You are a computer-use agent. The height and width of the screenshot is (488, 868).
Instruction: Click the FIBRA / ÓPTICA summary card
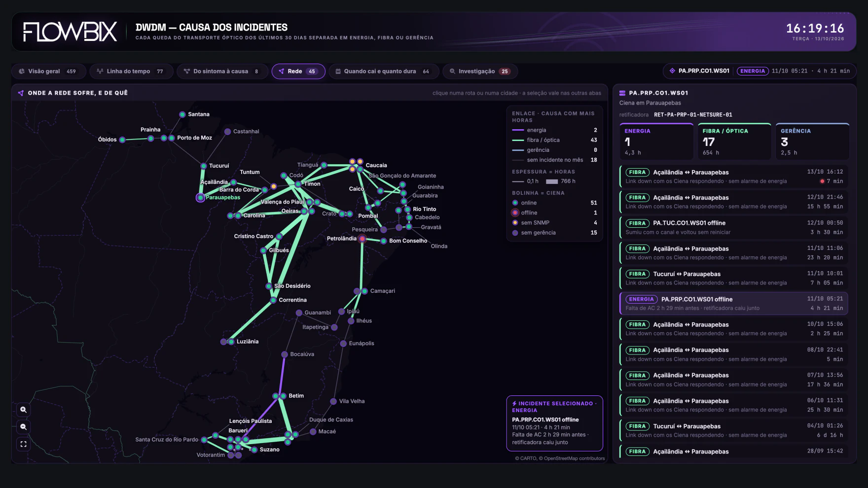734,141
